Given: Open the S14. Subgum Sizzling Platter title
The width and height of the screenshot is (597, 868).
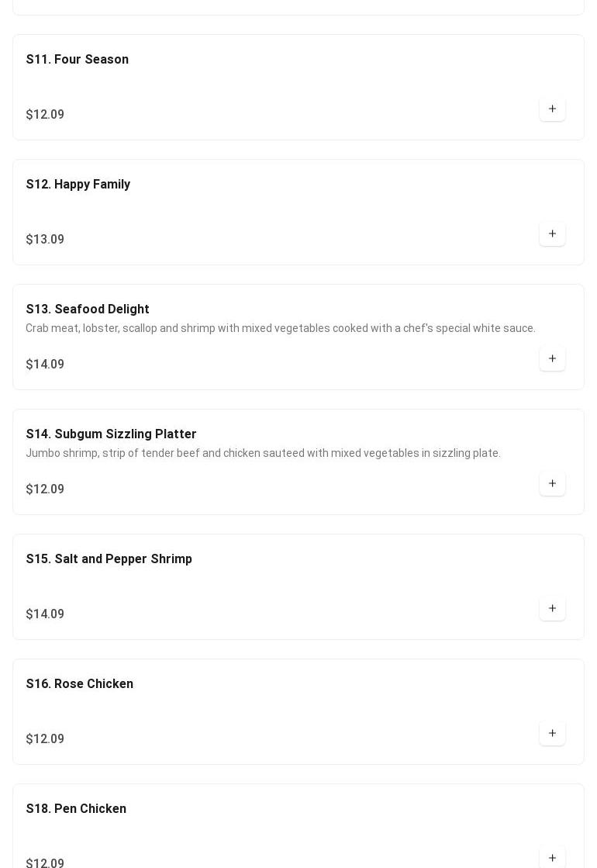Looking at the screenshot, I should tap(111, 434).
